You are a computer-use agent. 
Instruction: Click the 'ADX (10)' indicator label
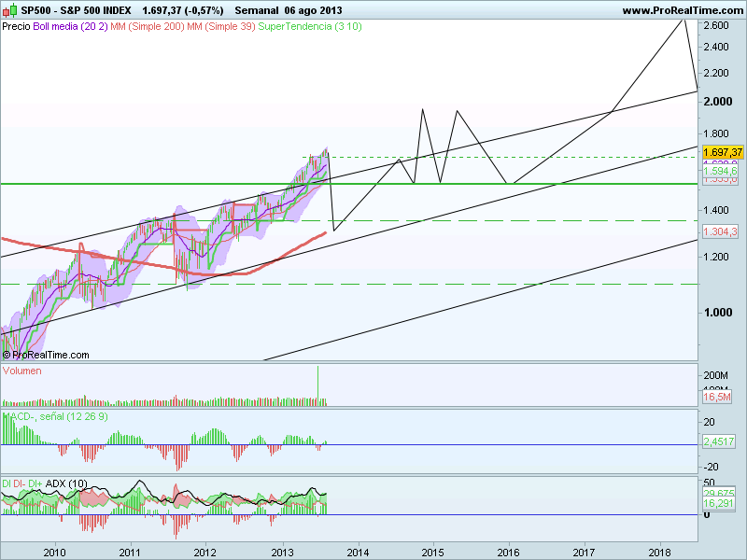(x=66, y=483)
